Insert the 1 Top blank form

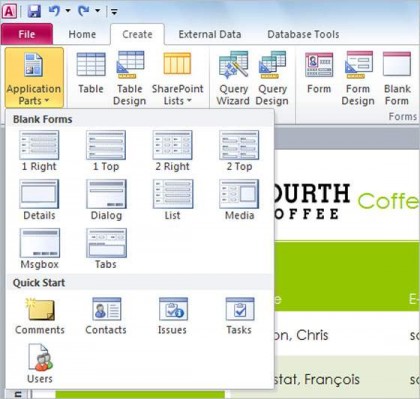click(106, 151)
